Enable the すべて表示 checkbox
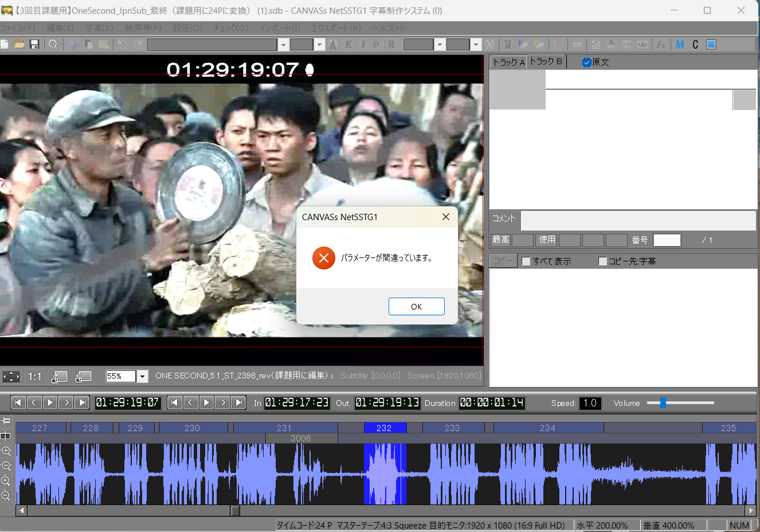 (526, 261)
